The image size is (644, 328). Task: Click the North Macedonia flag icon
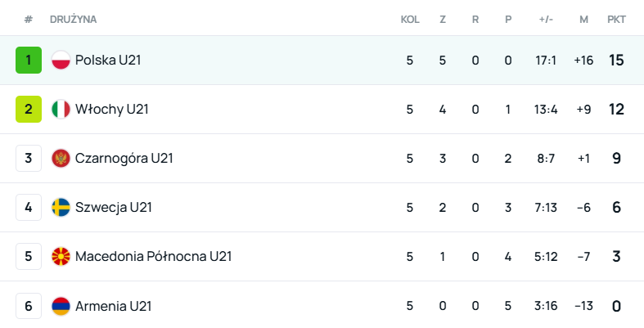61,256
